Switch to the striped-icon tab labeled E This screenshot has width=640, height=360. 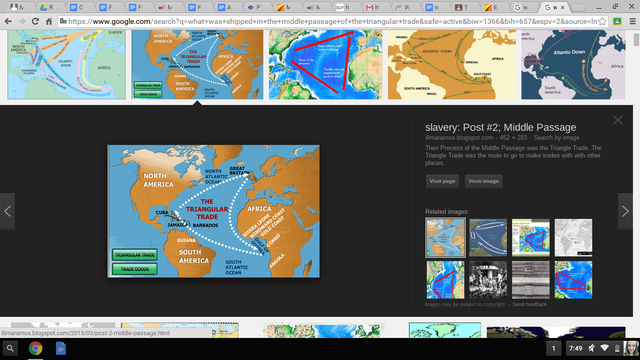coord(493,7)
